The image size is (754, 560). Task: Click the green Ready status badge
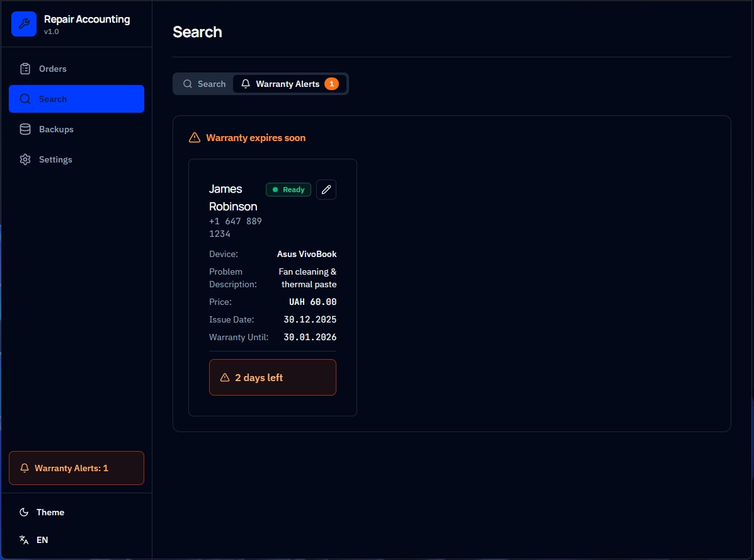288,190
